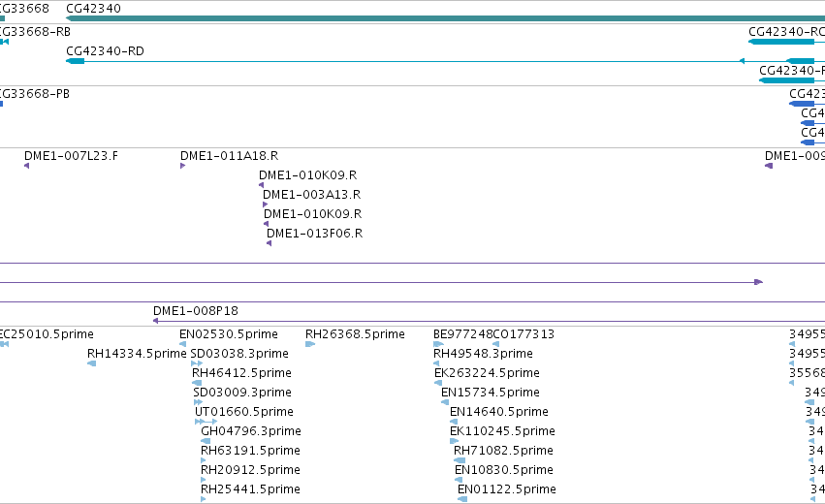Viewport: 825px width, 504px height.
Task: Select the long teal CG42340 gene bar
Action: click(445, 18)
